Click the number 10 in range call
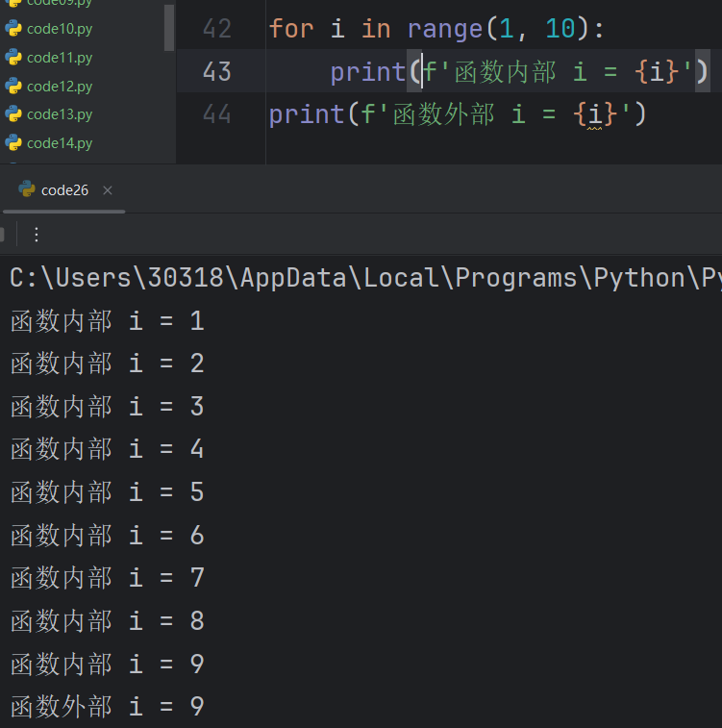This screenshot has width=722, height=728. coord(560,29)
